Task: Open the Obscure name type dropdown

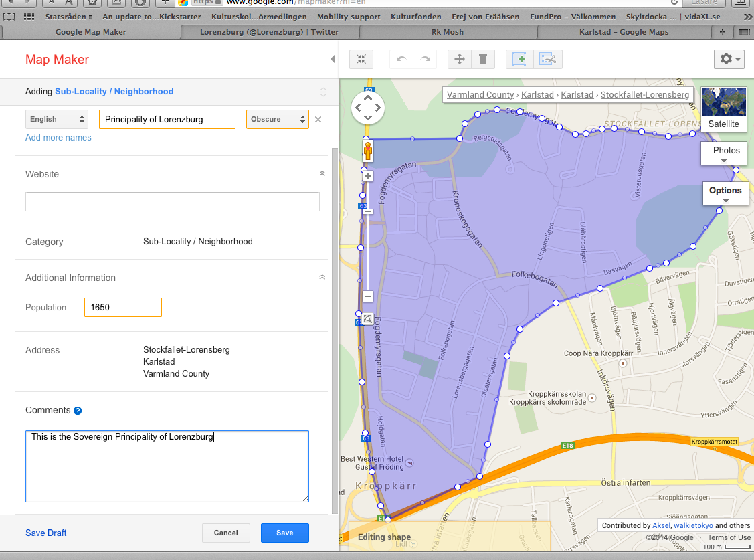Action: pyautogui.click(x=278, y=120)
